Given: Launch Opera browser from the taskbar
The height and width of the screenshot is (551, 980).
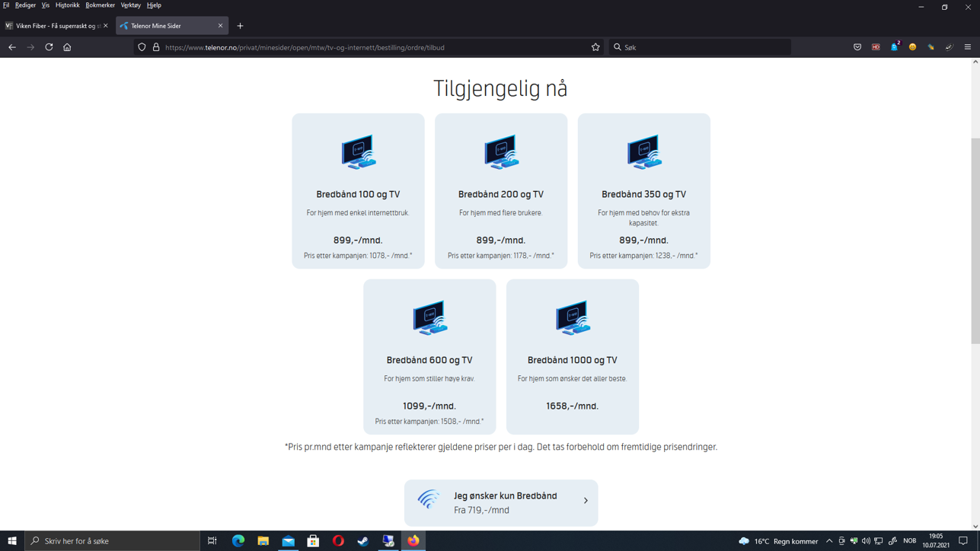Looking at the screenshot, I should [x=338, y=541].
